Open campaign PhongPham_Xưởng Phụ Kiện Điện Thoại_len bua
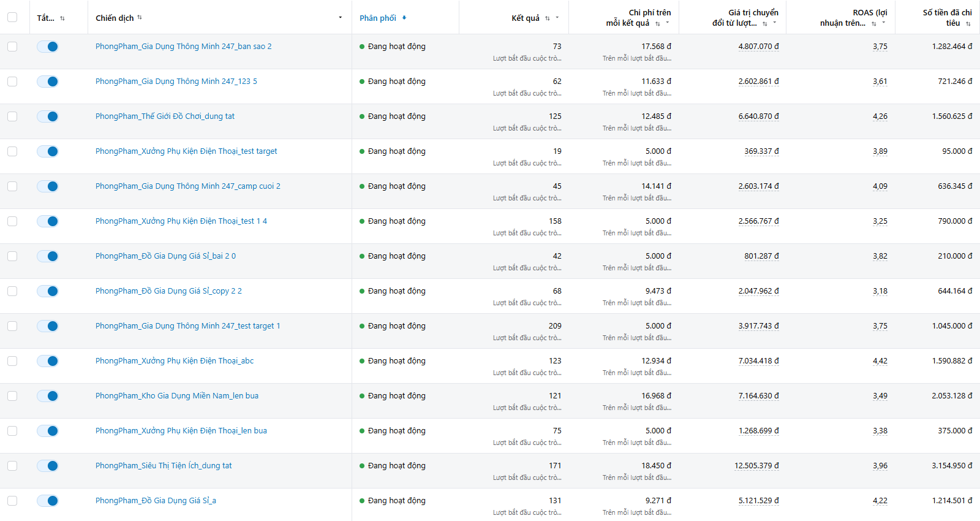 (181, 431)
